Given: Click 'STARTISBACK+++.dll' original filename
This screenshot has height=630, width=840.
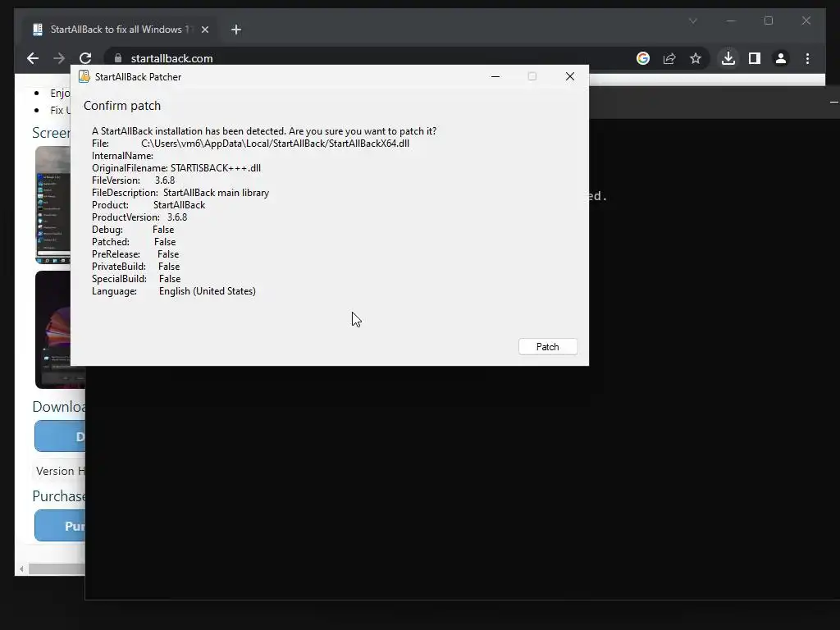Looking at the screenshot, I should 216,167.
